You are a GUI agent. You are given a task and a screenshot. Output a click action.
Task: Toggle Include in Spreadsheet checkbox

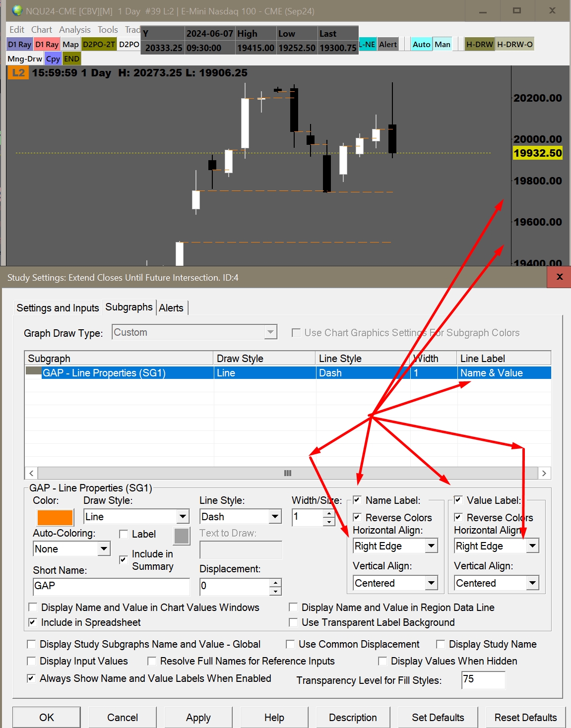click(x=33, y=622)
